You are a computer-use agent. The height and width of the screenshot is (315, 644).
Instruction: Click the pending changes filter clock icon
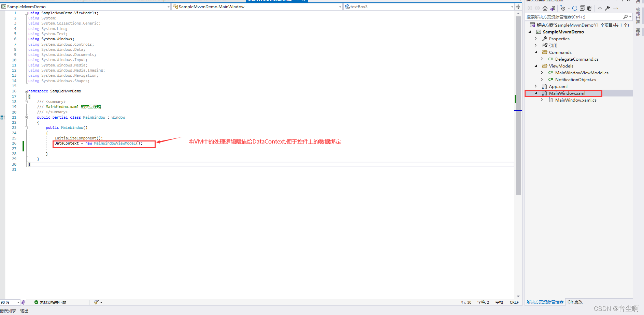pyautogui.click(x=563, y=8)
